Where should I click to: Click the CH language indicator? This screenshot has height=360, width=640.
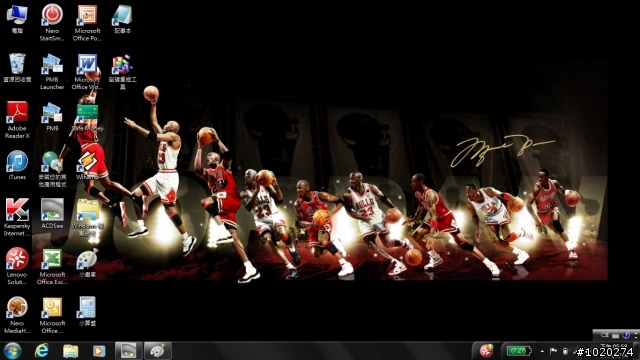604,335
